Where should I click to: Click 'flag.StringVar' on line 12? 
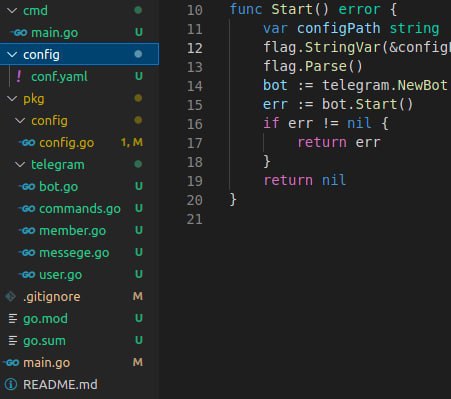322,47
